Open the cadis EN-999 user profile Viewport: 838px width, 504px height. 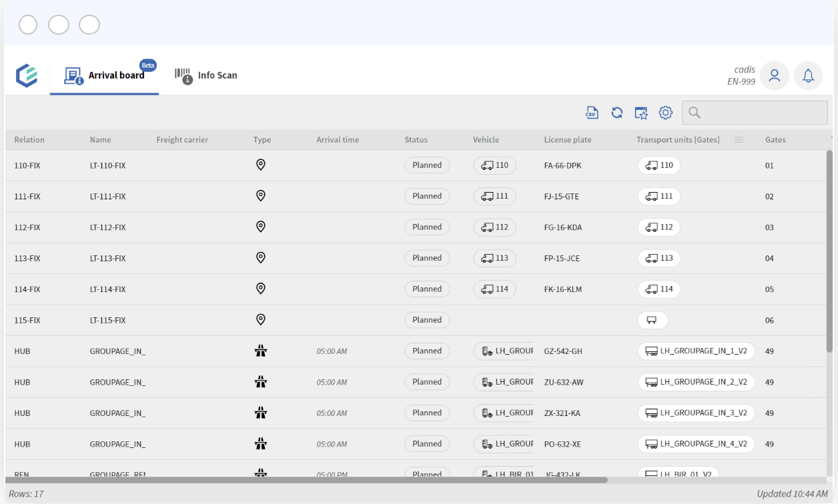[774, 75]
